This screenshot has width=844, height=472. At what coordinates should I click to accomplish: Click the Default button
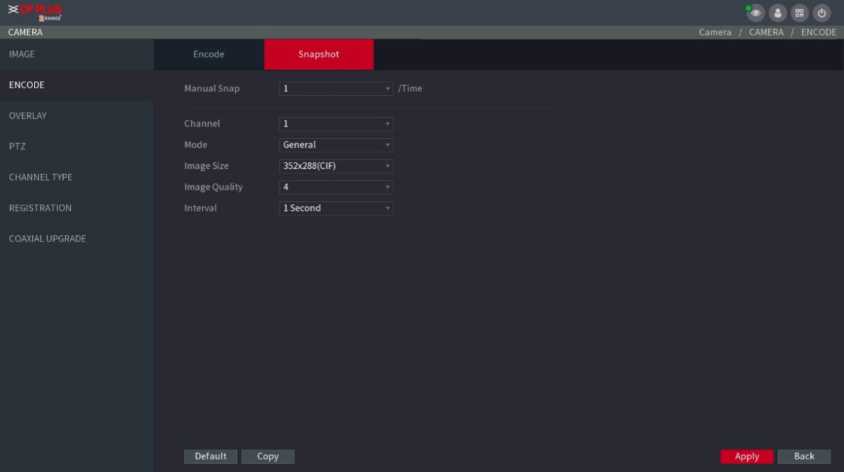click(210, 456)
